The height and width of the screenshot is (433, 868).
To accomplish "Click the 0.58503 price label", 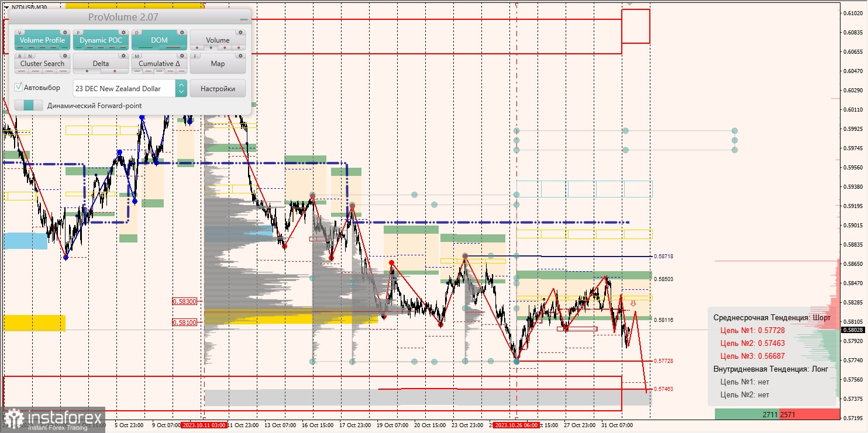I will coord(663,279).
